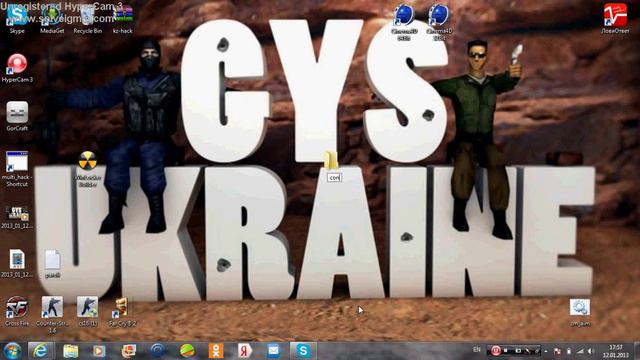Viewport: 640px width, 360px height.
Task: Select the Recycle Bin icon
Action: tap(87, 20)
